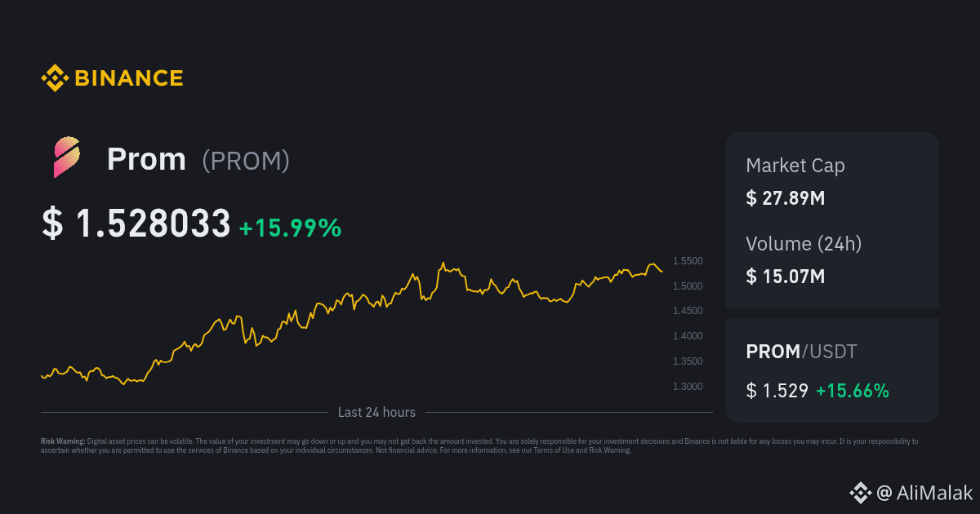Click the PROM/USDT pair label
Image resolution: width=980 pixels, height=514 pixels.
[801, 352]
